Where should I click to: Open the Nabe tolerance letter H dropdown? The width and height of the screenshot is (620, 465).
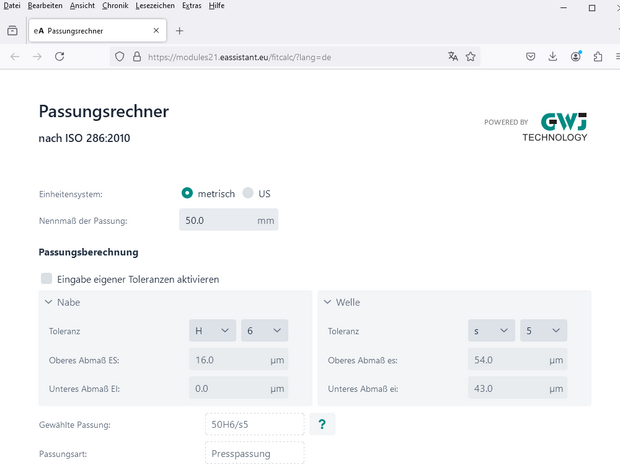(x=212, y=330)
